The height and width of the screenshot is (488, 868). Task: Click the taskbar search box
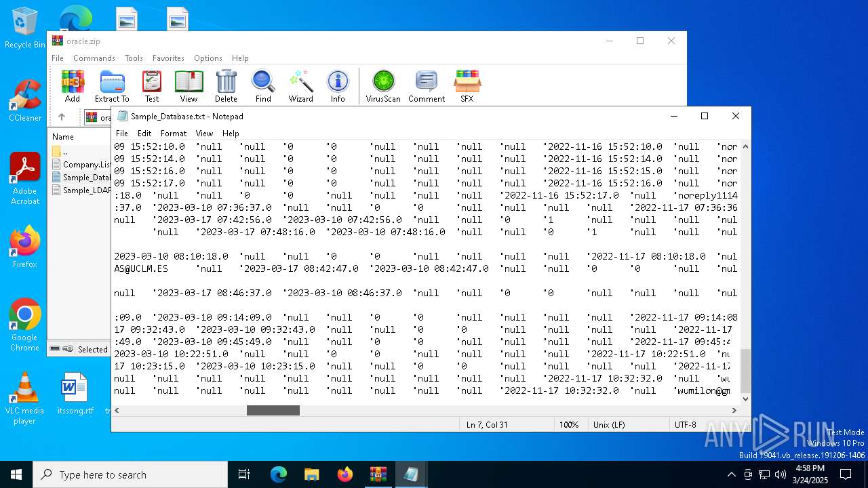point(130,474)
